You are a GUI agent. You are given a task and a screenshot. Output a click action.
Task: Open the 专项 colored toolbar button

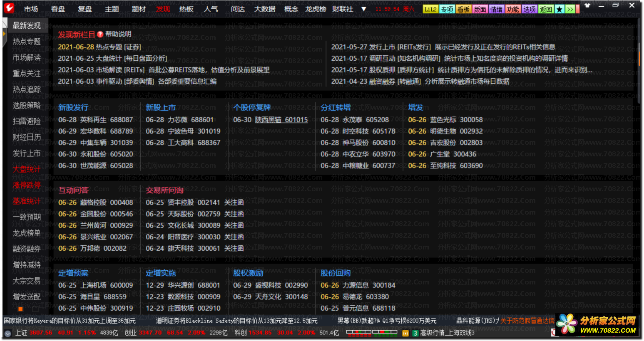(x=447, y=9)
